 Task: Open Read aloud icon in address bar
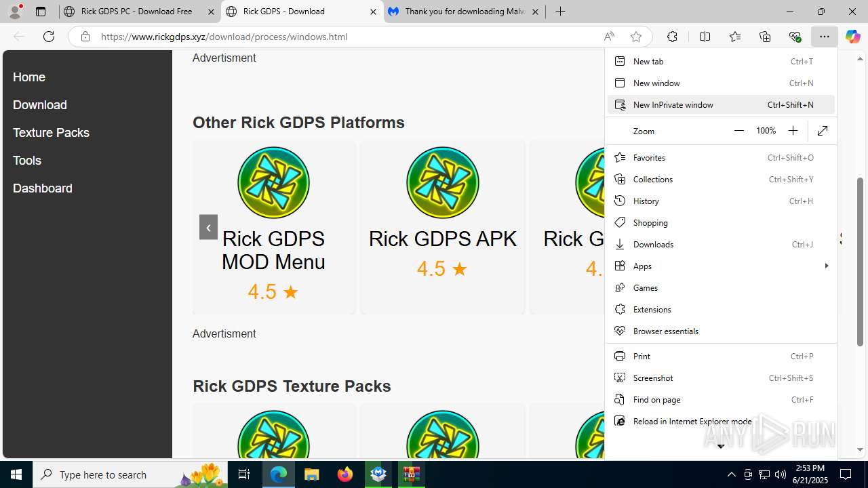(x=609, y=37)
